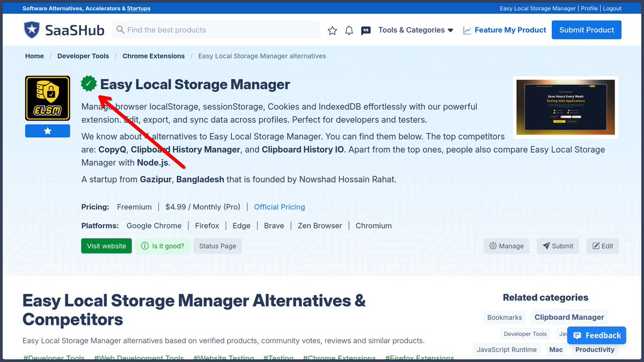Click the Firefox platform text
Screen dimensions: 644x362
click(207, 226)
